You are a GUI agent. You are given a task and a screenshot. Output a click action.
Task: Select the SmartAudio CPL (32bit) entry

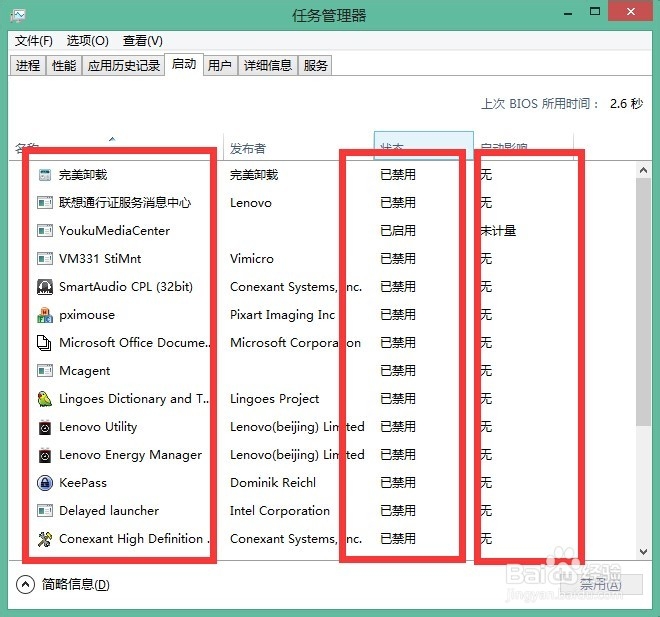[x=126, y=287]
